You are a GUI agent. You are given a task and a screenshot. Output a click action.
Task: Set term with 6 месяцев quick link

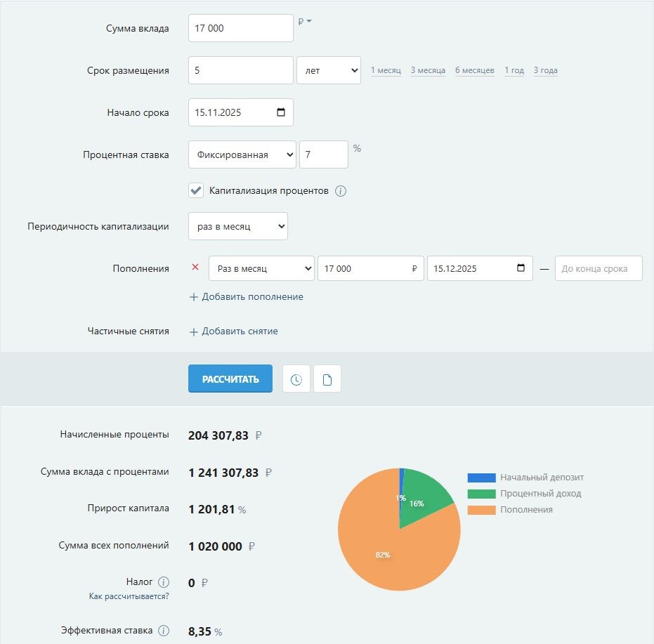coord(475,70)
